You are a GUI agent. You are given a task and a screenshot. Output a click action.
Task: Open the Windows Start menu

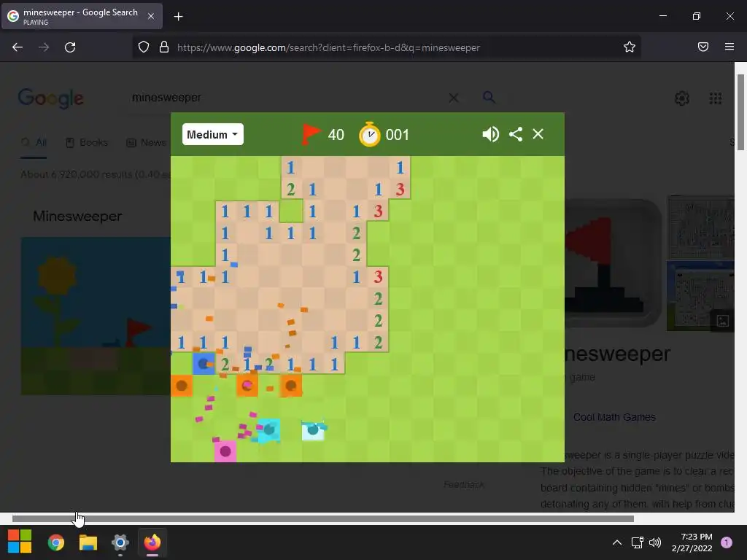pos(20,542)
